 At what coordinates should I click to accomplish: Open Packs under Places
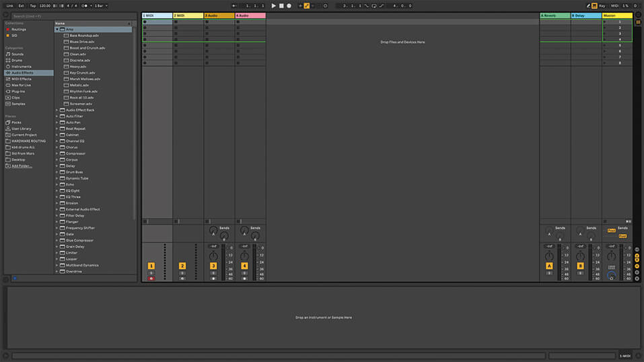(16, 122)
